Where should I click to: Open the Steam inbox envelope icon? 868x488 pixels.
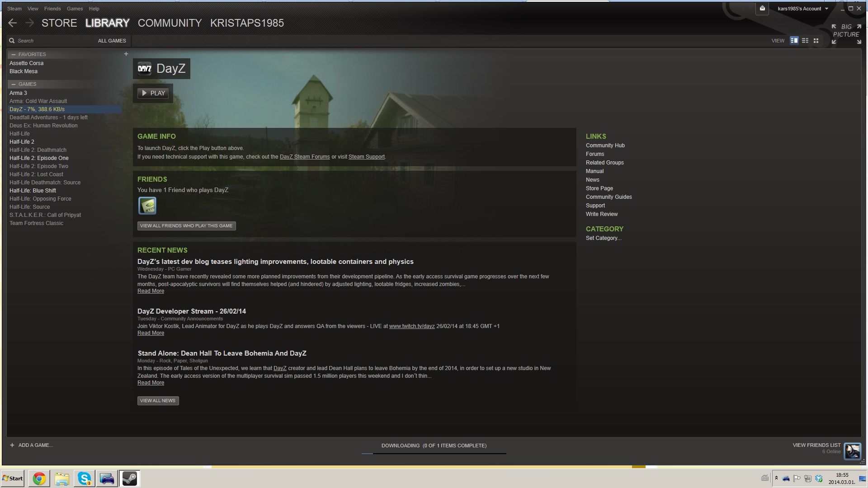[x=762, y=9]
